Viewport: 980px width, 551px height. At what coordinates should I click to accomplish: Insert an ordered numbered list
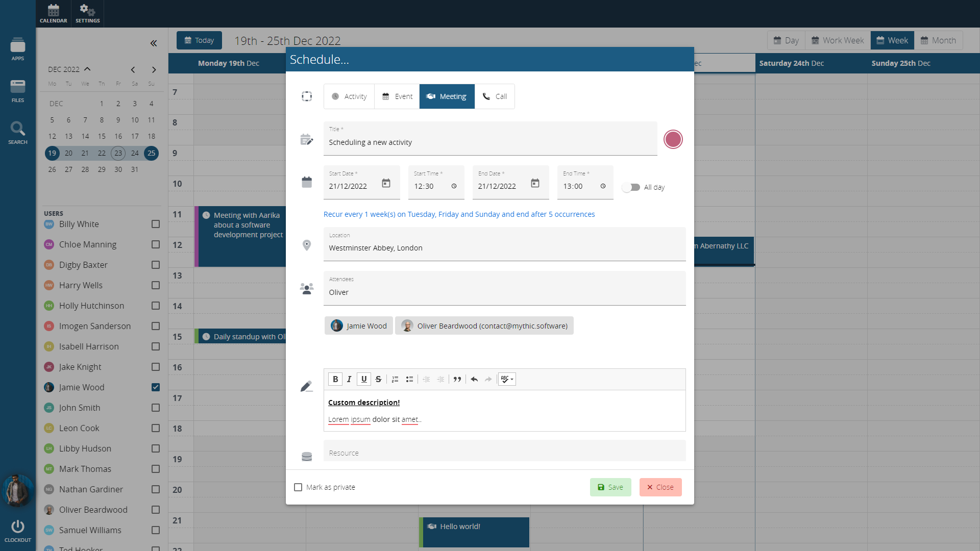point(395,379)
